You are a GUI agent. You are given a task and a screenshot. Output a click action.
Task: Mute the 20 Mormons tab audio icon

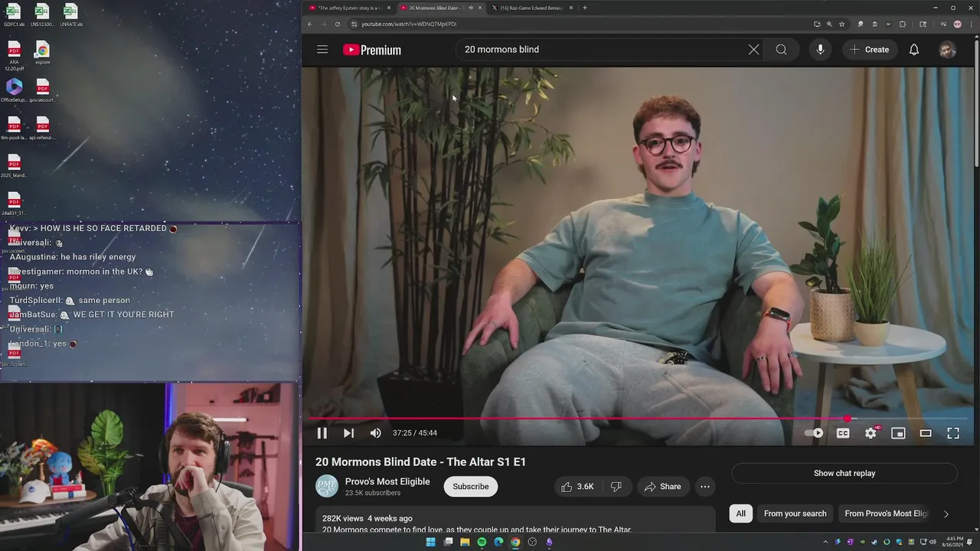[470, 8]
